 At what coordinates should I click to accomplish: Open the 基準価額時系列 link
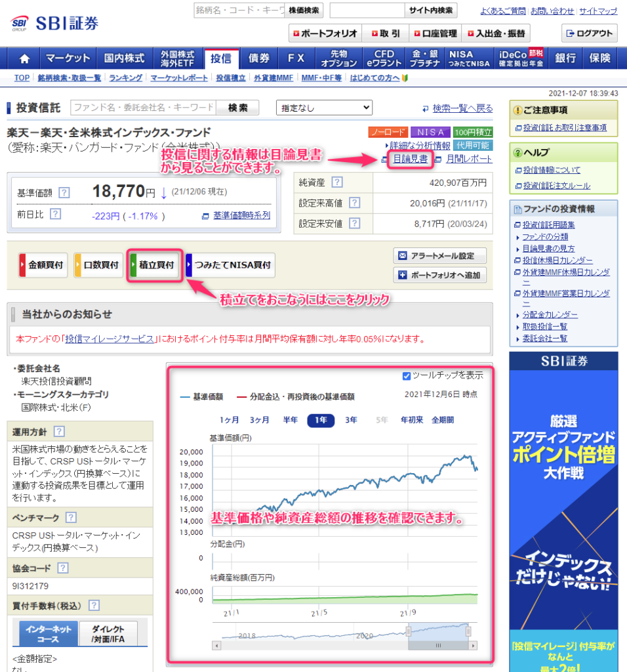(241, 215)
